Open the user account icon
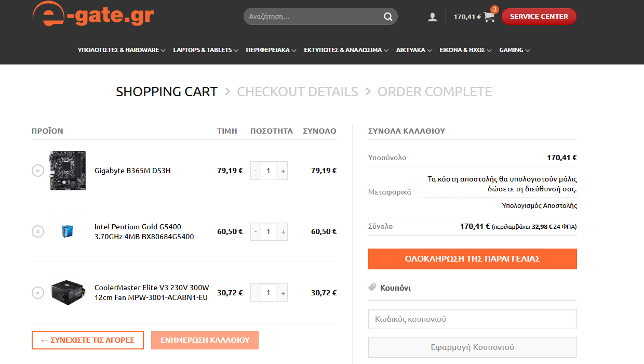The height and width of the screenshot is (364, 644). pyautogui.click(x=433, y=17)
